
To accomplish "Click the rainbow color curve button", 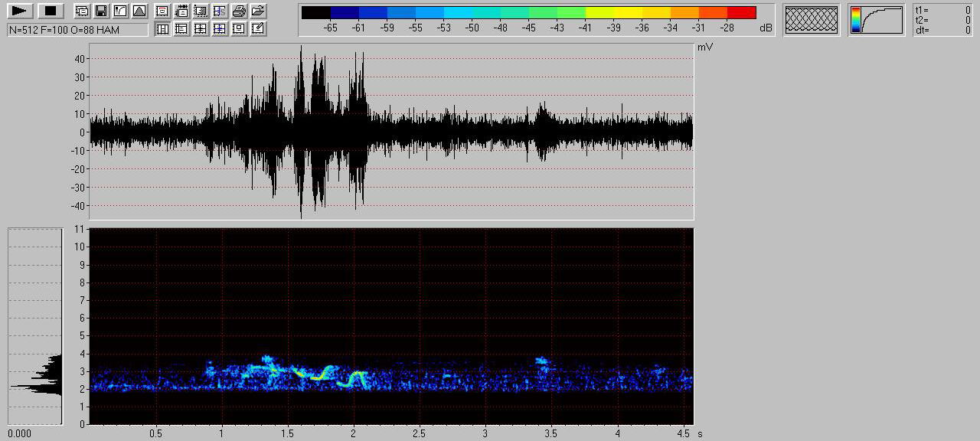I will 876,20.
